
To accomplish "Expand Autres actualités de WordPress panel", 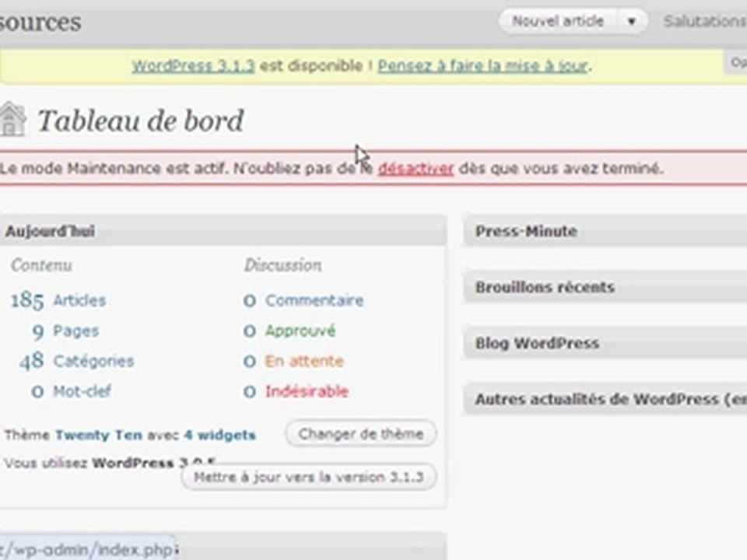I will (605, 399).
